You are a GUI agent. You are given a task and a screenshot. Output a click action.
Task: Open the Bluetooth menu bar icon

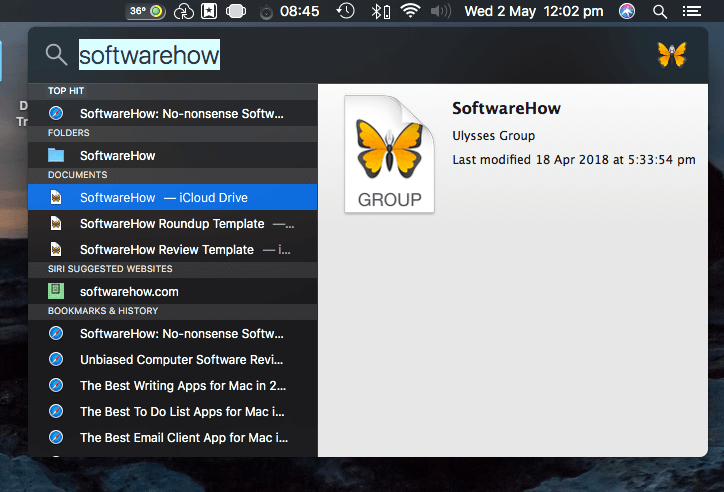380,11
